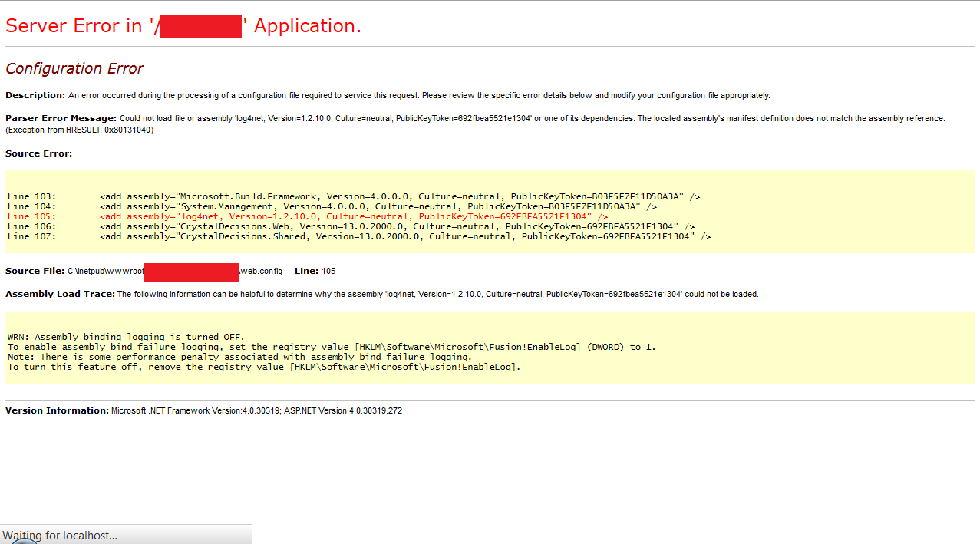Click the 'Line: 105' indicator
The width and height of the screenshot is (980, 544).
(315, 271)
